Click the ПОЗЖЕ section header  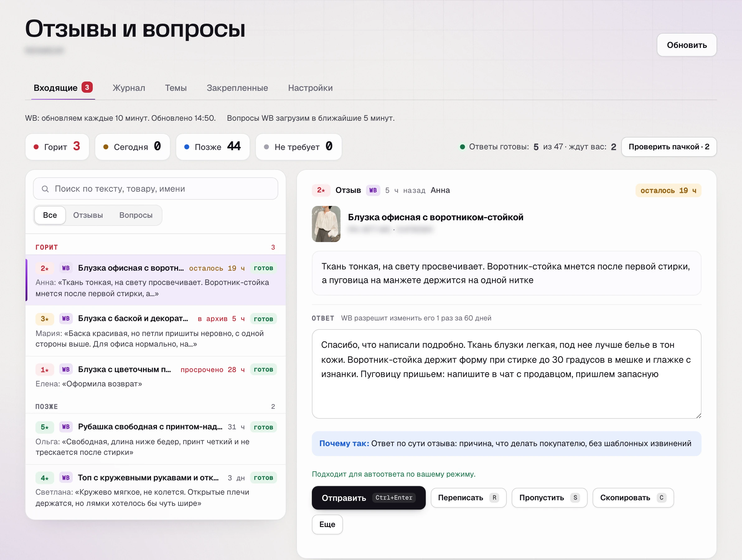click(x=47, y=406)
